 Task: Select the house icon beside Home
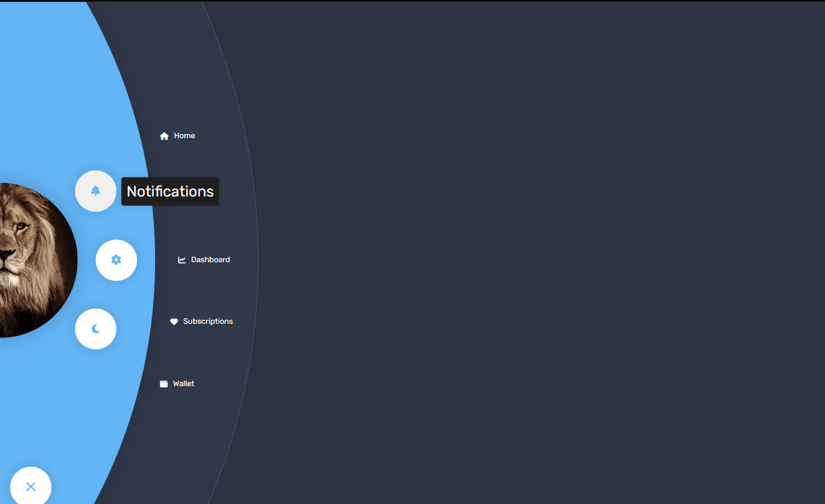(x=164, y=135)
